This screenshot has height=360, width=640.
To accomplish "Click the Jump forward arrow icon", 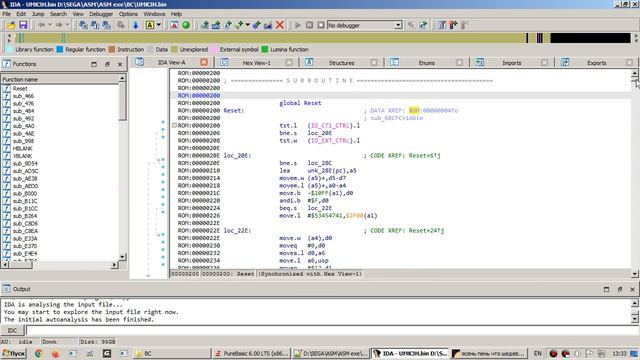I will (59, 25).
